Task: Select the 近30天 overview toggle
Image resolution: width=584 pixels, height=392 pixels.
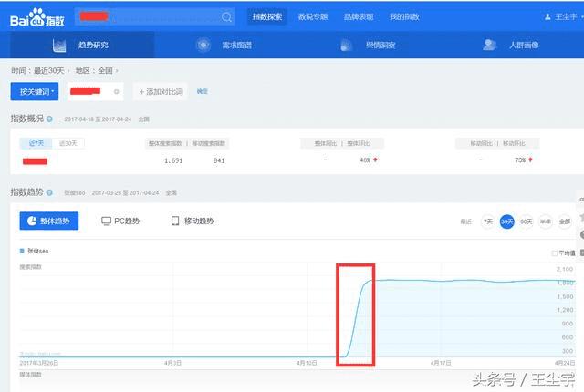Action: pyautogui.click(x=68, y=143)
